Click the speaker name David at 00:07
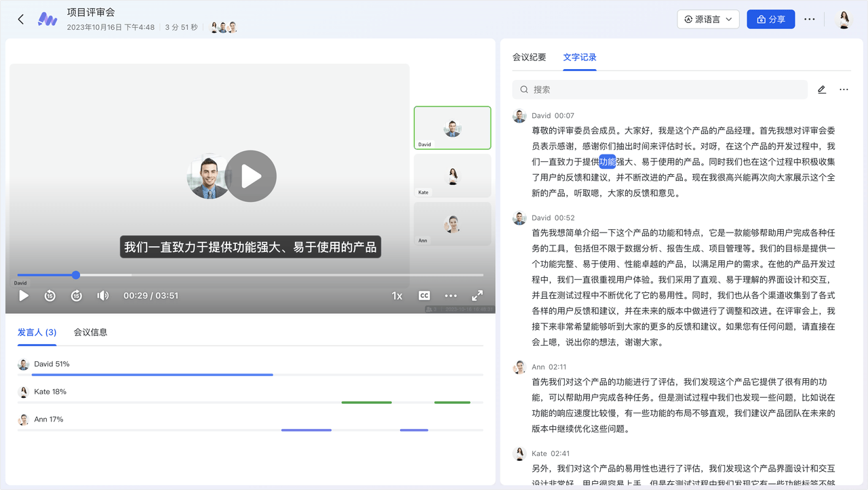The width and height of the screenshot is (868, 490). tap(541, 115)
